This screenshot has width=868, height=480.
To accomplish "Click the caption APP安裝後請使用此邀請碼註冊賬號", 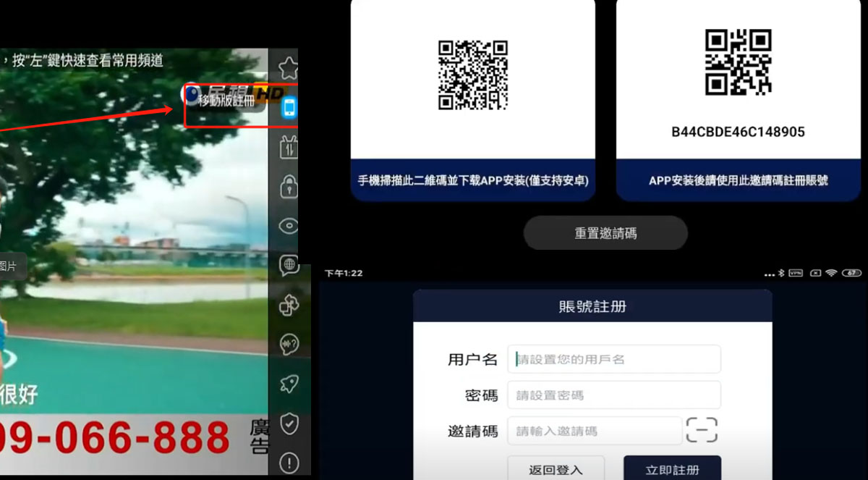I will coord(739,180).
